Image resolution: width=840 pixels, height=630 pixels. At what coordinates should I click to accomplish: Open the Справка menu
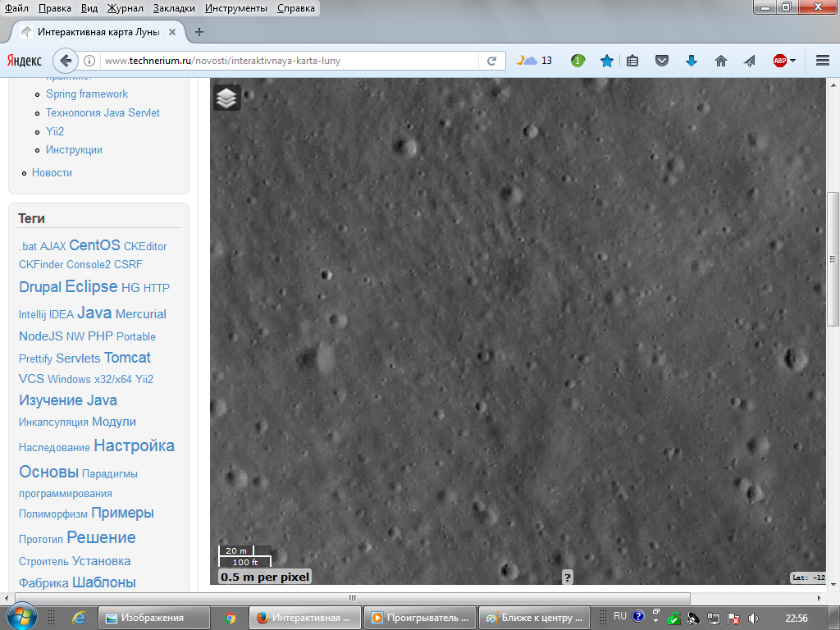[295, 8]
